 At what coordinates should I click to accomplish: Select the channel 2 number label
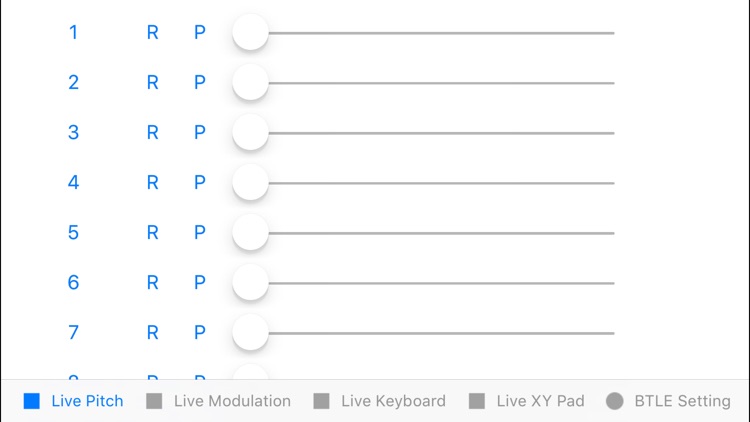(73, 83)
